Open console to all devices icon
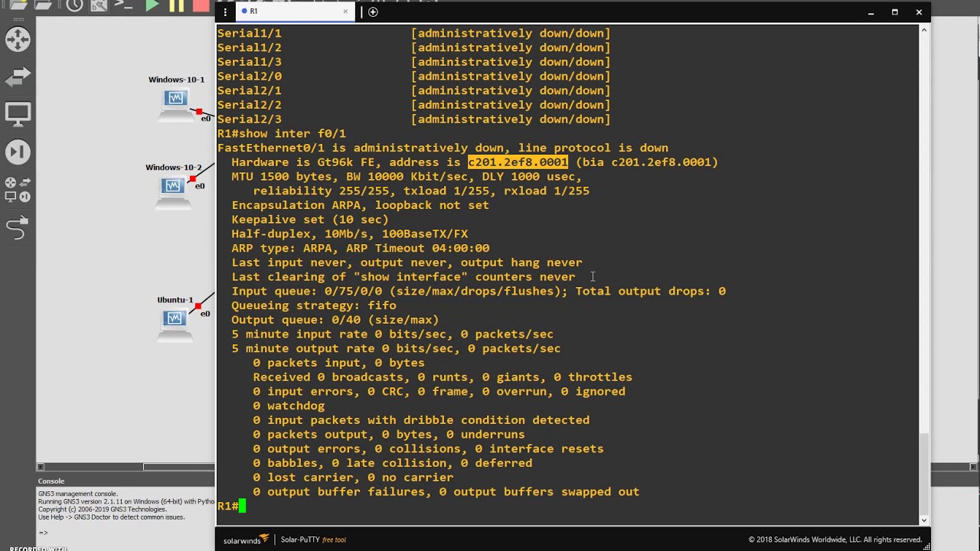Image resolution: width=980 pixels, height=551 pixels. [x=123, y=5]
